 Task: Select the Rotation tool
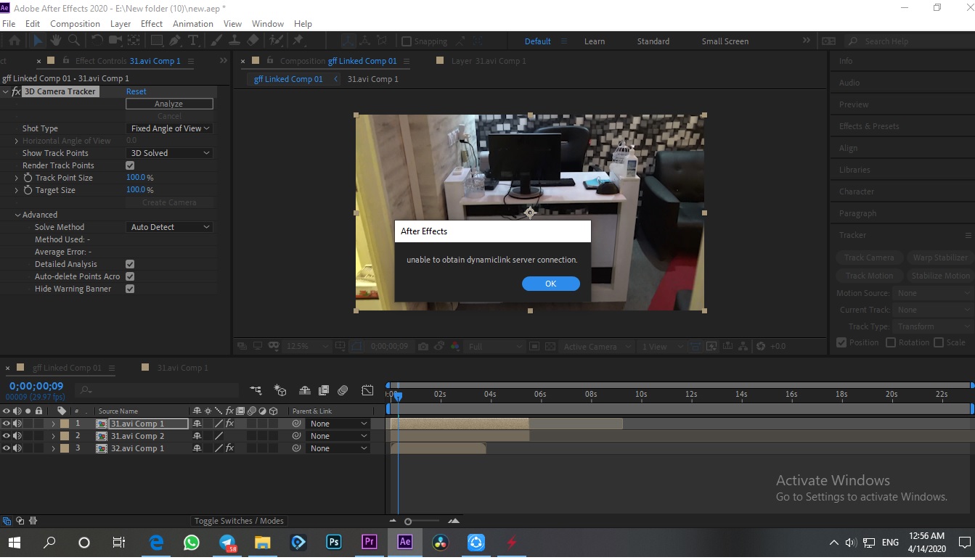(97, 41)
